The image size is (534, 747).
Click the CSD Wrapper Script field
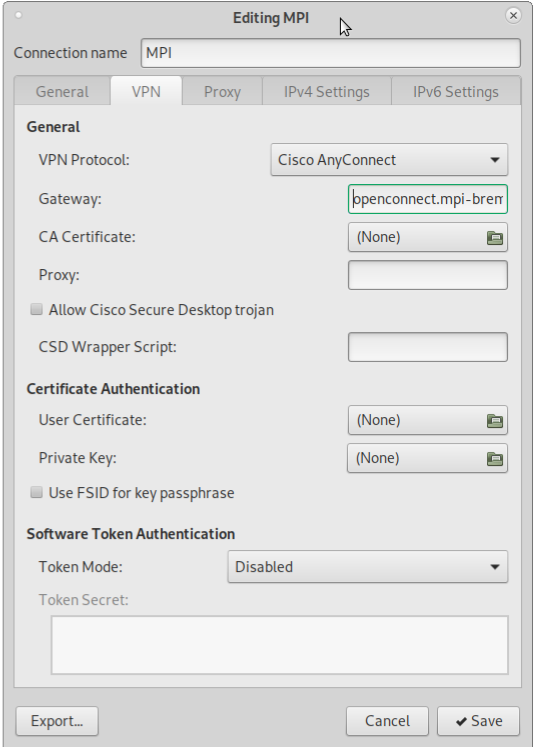click(428, 347)
